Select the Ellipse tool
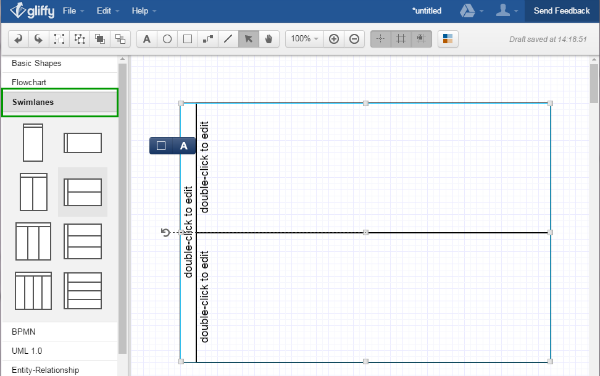Screen dimensions: 600x376 167,39
